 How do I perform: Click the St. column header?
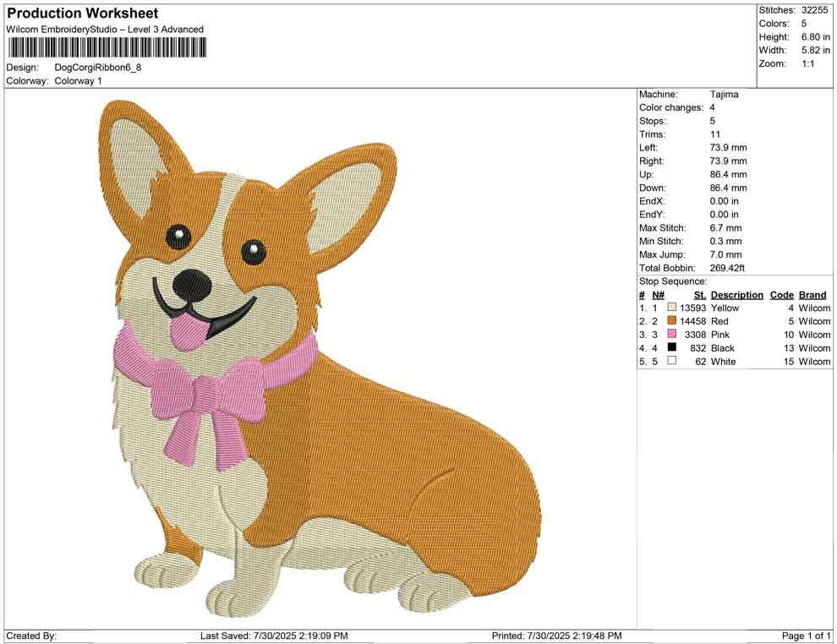click(699, 294)
